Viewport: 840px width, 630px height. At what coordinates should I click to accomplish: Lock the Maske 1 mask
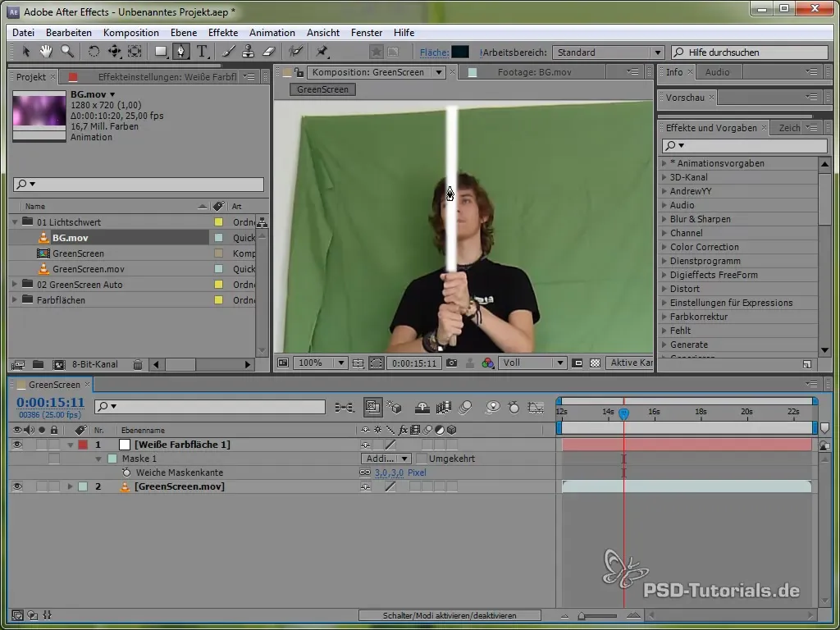[x=53, y=459]
